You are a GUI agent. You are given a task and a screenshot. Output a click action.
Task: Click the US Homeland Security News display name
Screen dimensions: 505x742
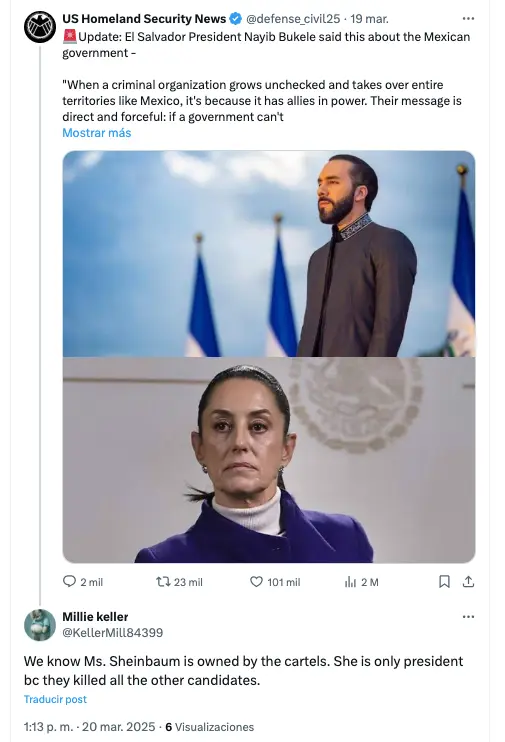[x=144, y=19]
